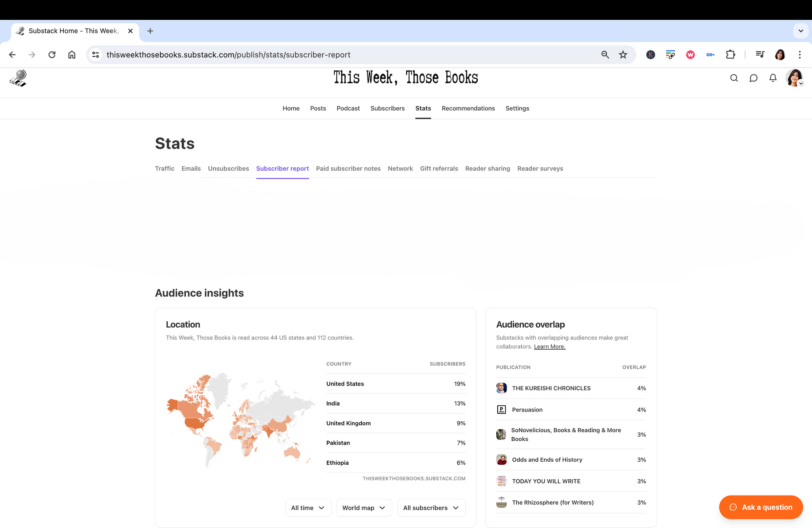Switch to the Reader sharing tab

488,168
